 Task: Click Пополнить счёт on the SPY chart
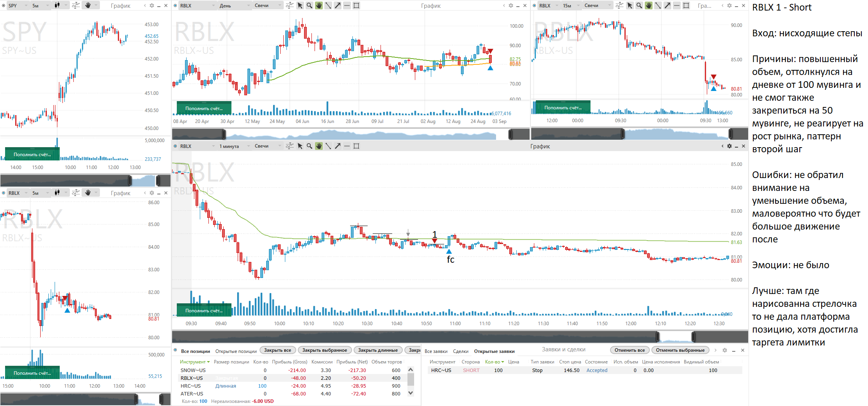[32, 154]
